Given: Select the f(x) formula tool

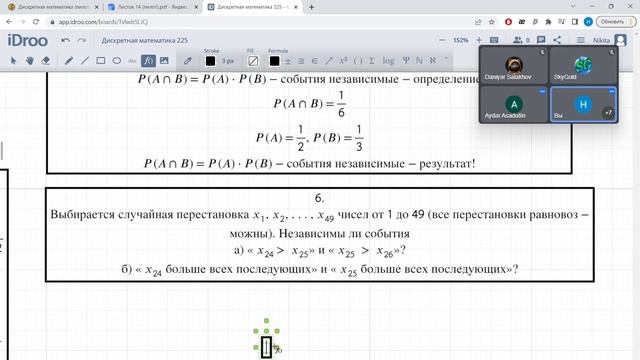Looking at the screenshot, I should pyautogui.click(x=148, y=61).
